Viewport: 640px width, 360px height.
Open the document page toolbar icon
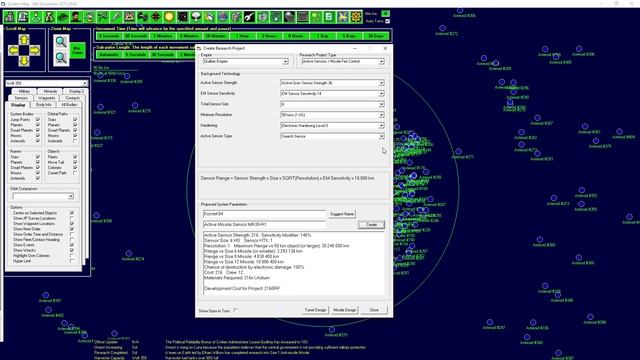tap(329, 17)
